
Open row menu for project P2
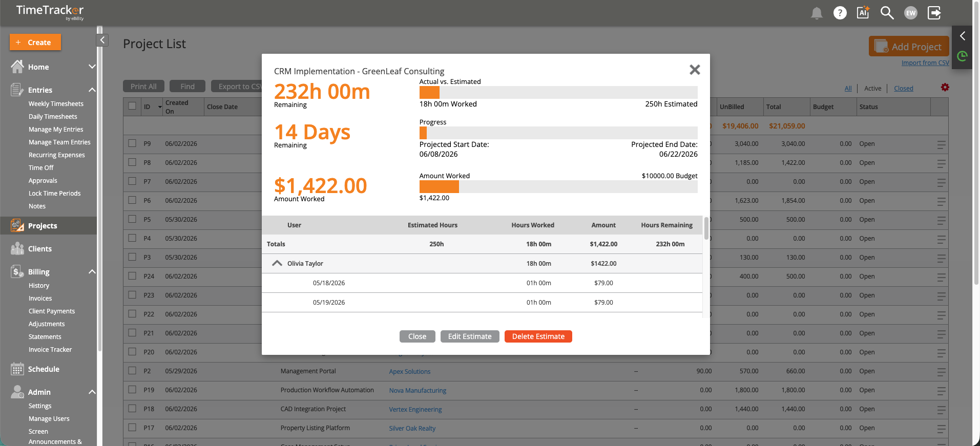coord(941,372)
